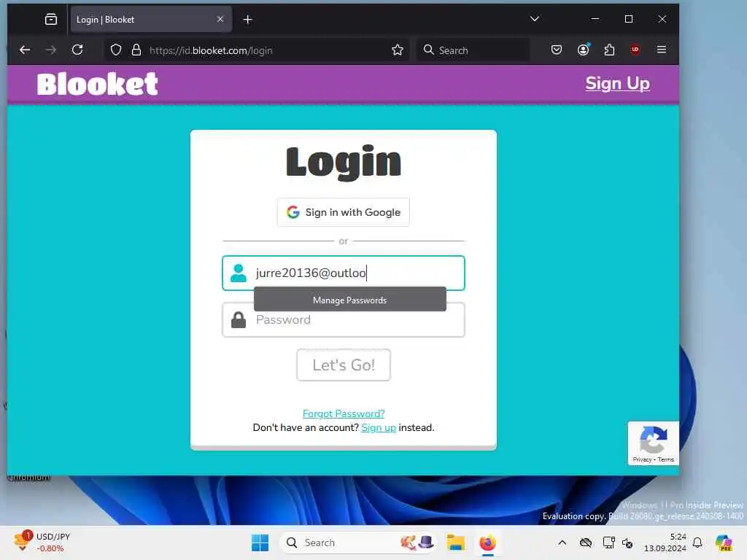Click the Let's Go! button

(x=344, y=365)
